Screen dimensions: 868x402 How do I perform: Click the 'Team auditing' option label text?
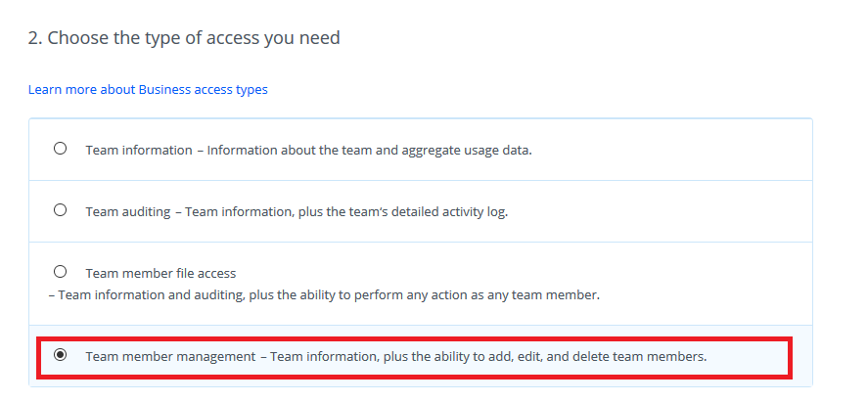(129, 211)
